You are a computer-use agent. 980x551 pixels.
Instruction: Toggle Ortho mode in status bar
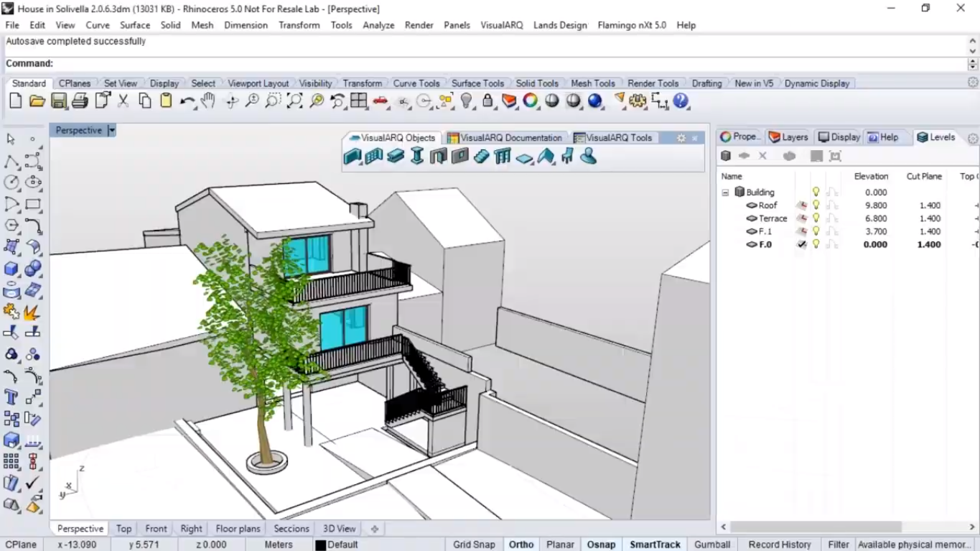(521, 545)
